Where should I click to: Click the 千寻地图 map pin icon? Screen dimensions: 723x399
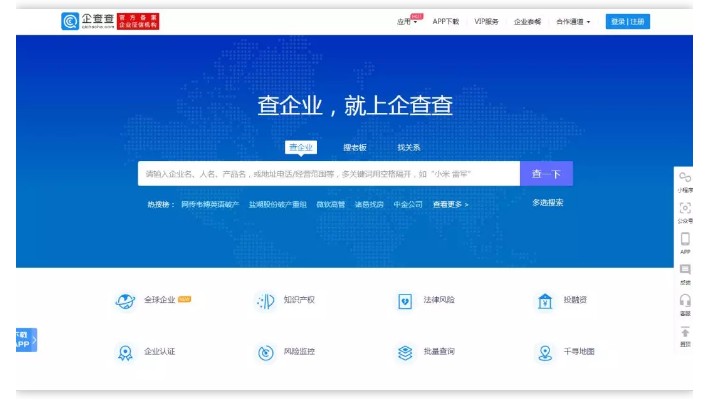(x=545, y=353)
